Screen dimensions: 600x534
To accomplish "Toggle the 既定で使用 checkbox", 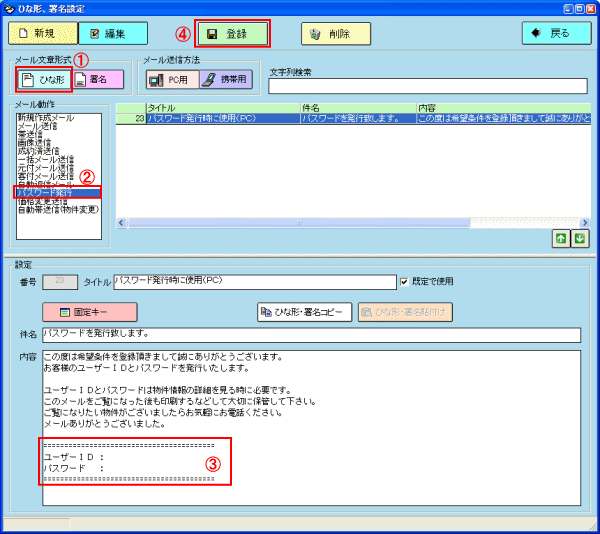I will pyautogui.click(x=404, y=282).
